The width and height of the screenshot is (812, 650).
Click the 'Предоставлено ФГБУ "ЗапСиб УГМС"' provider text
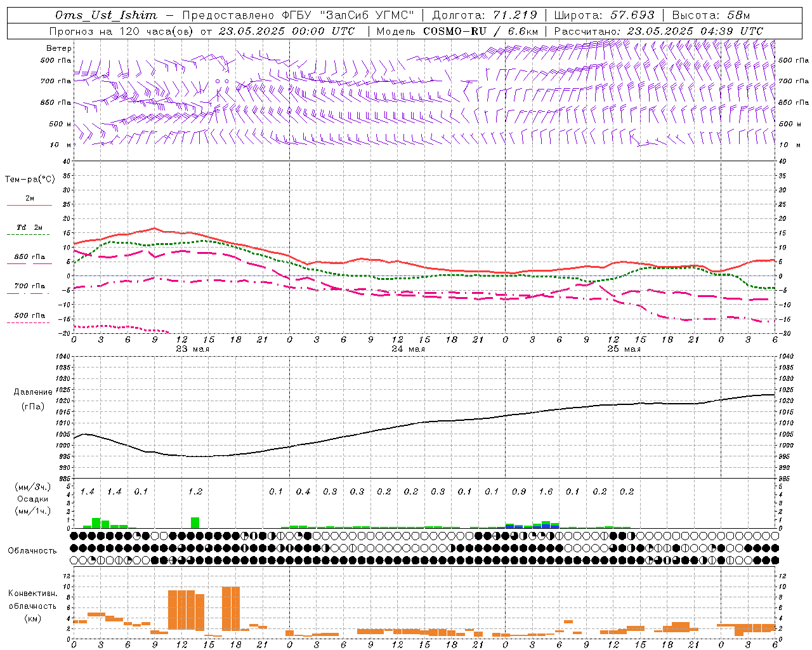tap(298, 15)
